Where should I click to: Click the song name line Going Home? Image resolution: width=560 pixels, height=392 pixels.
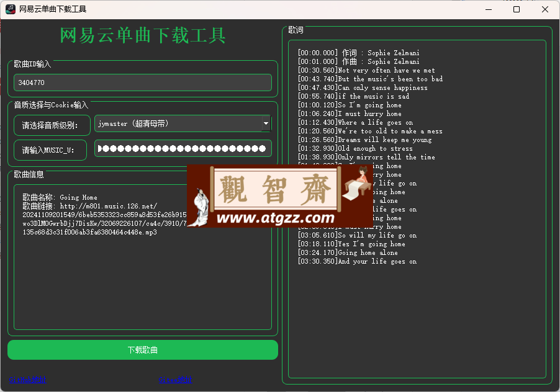[60, 197]
